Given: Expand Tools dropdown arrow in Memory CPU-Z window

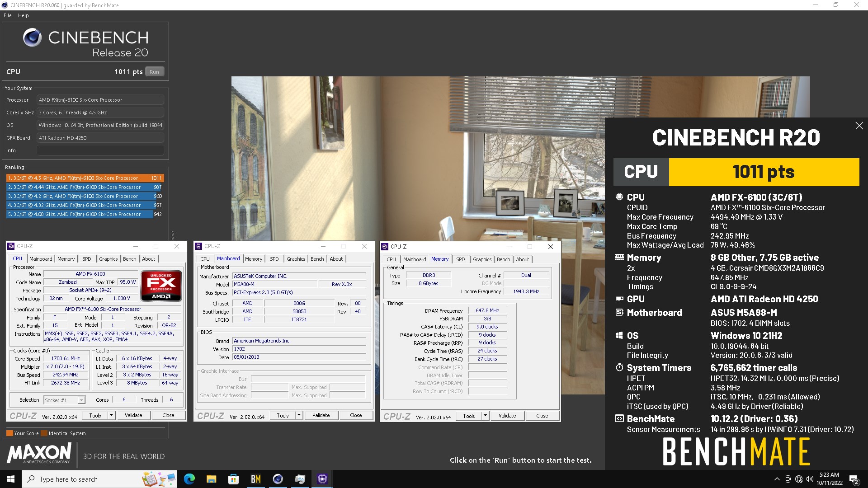Looking at the screenshot, I should (485, 416).
